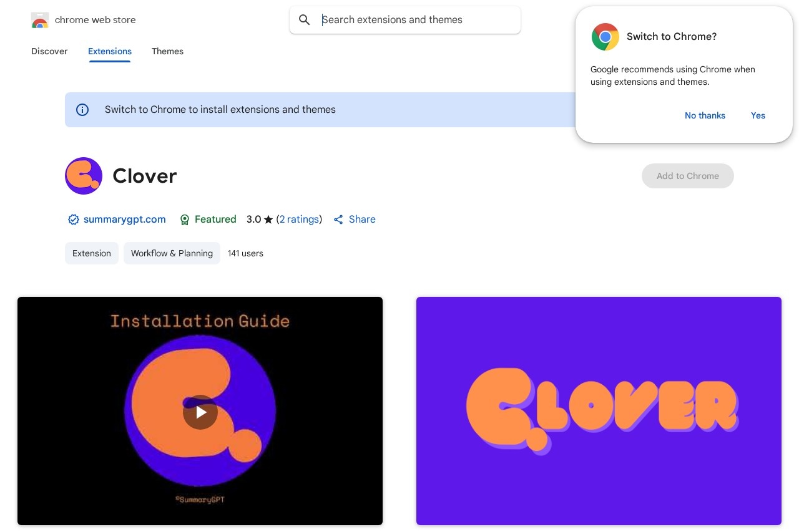
Task: Click the Clover extension logo icon
Action: pyautogui.click(x=84, y=176)
